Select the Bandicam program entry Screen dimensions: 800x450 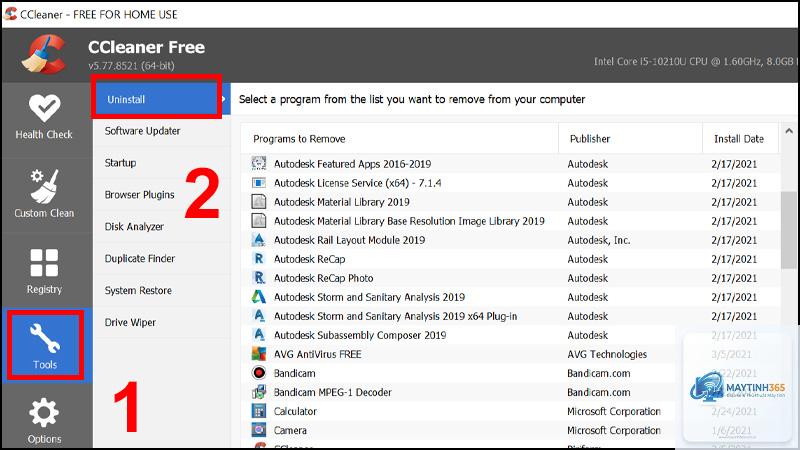[510, 373]
